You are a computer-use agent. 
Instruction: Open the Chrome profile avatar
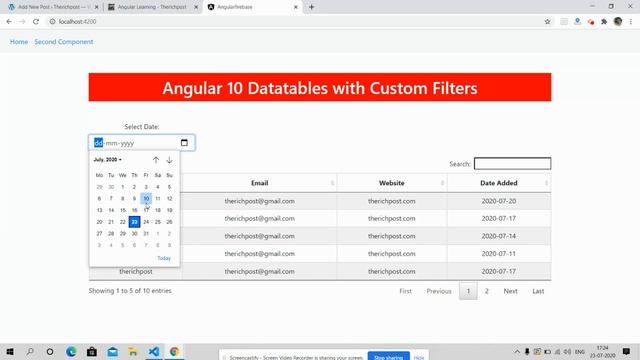pyautogui.click(x=618, y=22)
